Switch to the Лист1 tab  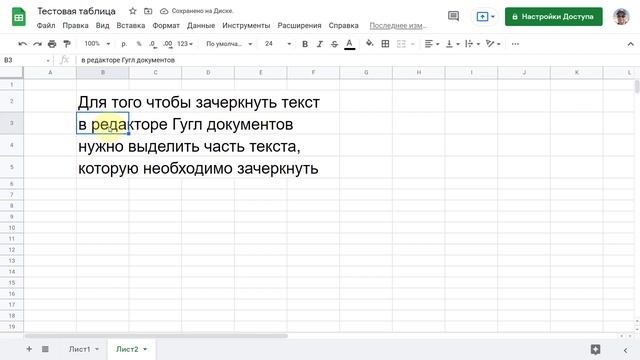click(x=80, y=349)
